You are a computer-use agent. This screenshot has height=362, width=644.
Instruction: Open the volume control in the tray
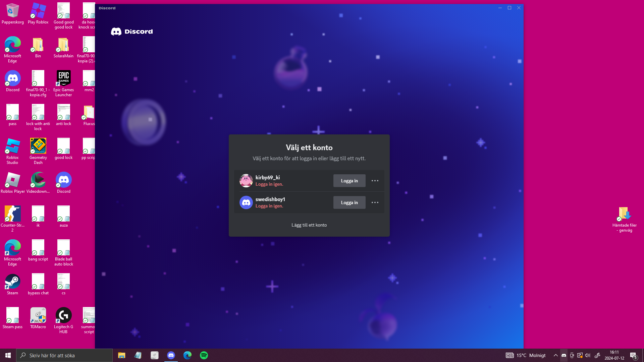588,355
